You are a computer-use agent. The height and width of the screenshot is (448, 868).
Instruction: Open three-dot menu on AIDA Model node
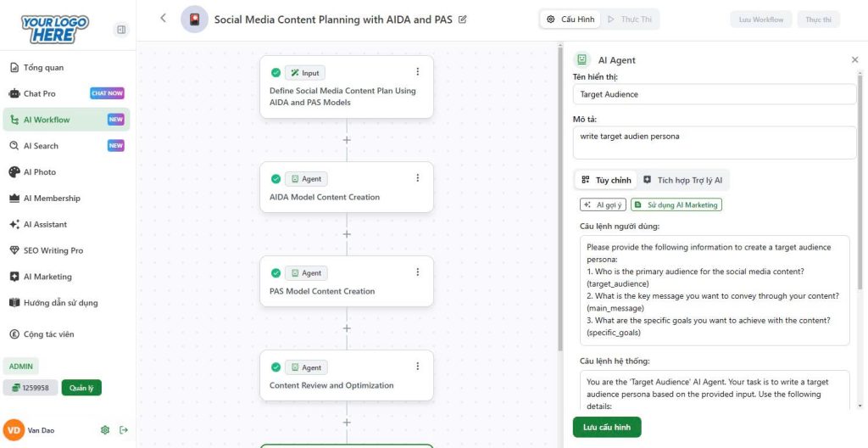417,178
